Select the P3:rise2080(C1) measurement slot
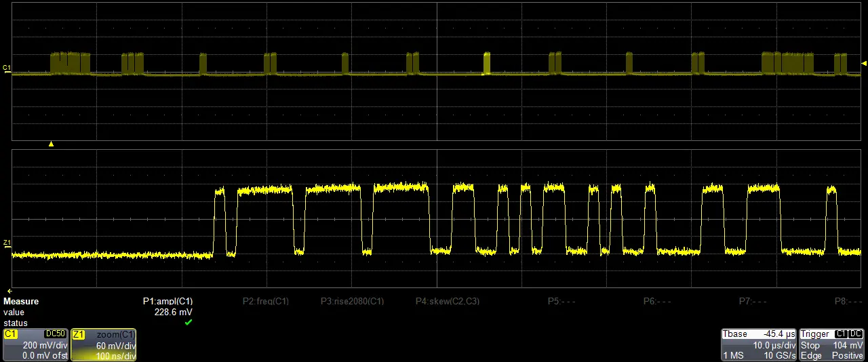Image resolution: width=868 pixels, height=362 pixels. pyautogui.click(x=352, y=302)
